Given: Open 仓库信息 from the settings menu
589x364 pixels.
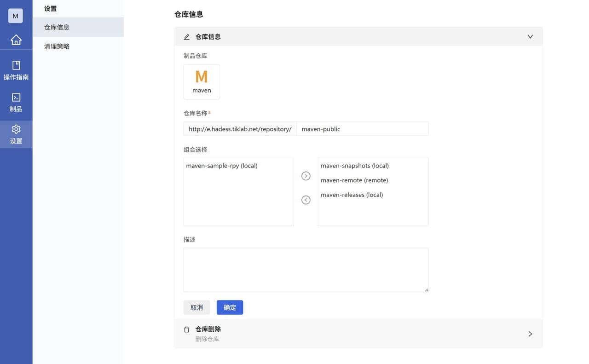Looking at the screenshot, I should tap(56, 27).
